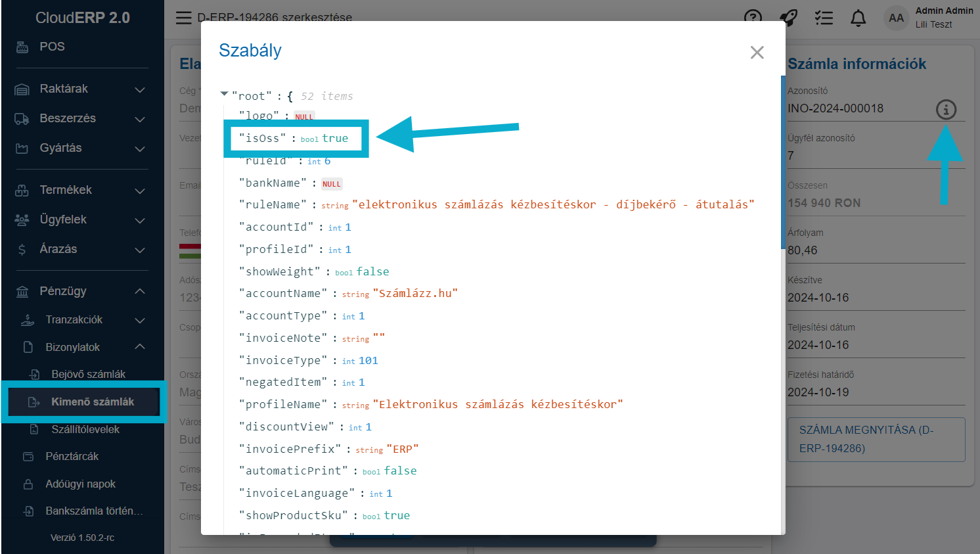Click the CloudERP 2.0 logo
This screenshot has width=980, height=554.
(x=82, y=18)
